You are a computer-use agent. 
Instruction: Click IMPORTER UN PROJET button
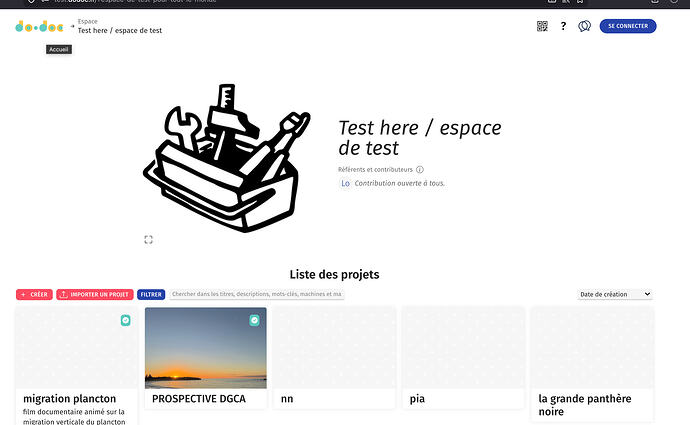pos(95,294)
